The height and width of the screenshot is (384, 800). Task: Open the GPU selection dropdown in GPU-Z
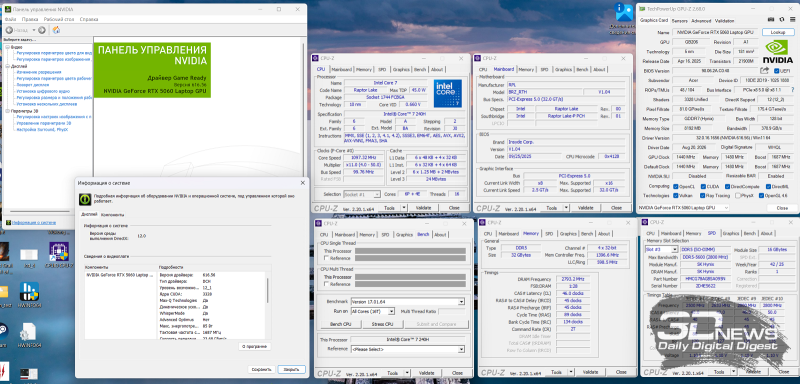pos(684,208)
